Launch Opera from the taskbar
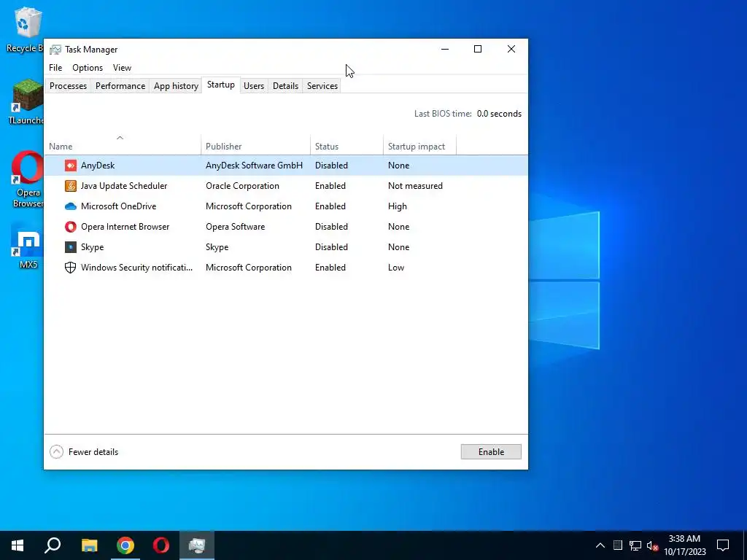The height and width of the screenshot is (560, 747). pyautogui.click(x=161, y=545)
